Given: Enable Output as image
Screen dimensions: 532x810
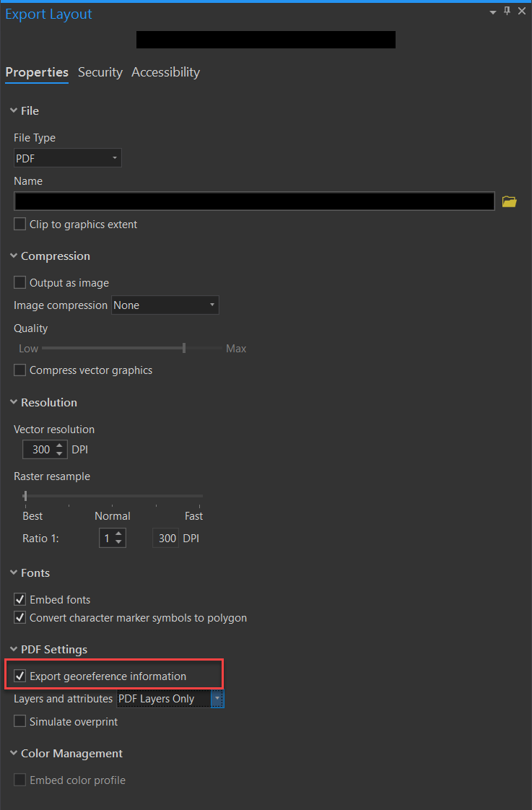Looking at the screenshot, I should (x=19, y=282).
